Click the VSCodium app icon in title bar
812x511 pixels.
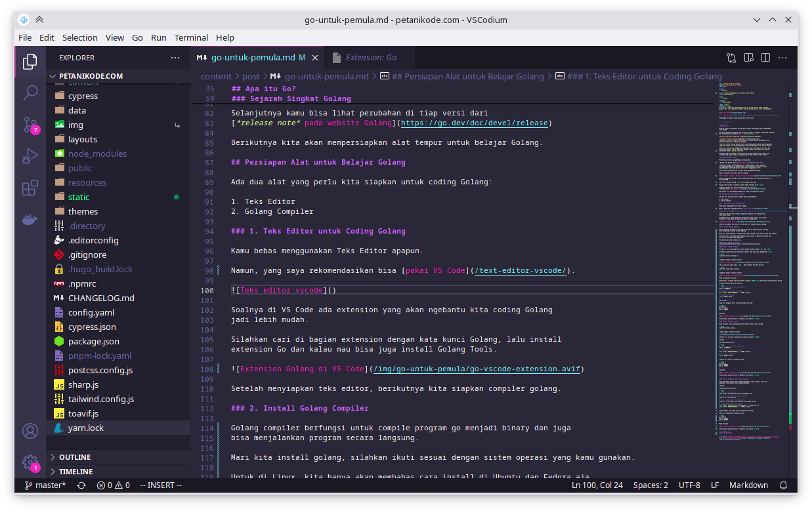pos(24,20)
